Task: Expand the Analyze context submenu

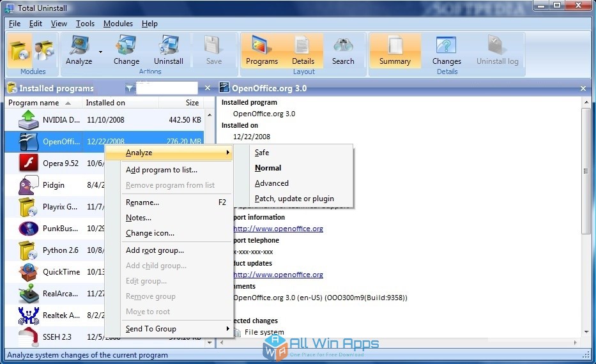Action: tap(169, 153)
